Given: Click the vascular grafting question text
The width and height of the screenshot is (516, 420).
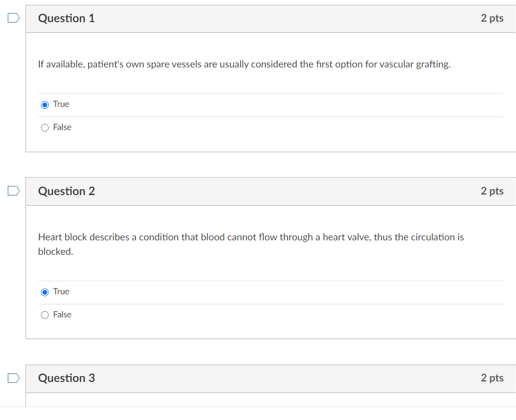Looking at the screenshot, I should [244, 64].
